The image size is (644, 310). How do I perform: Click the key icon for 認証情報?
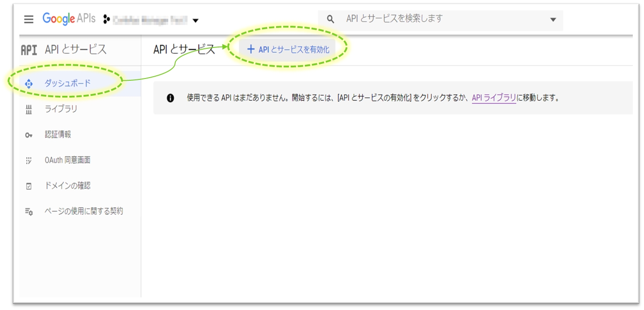click(29, 135)
